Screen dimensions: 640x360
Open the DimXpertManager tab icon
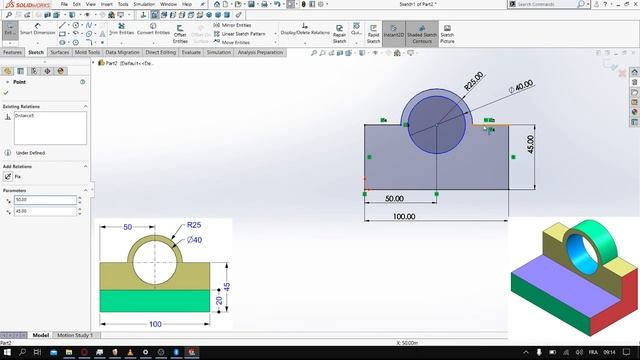[47, 71]
